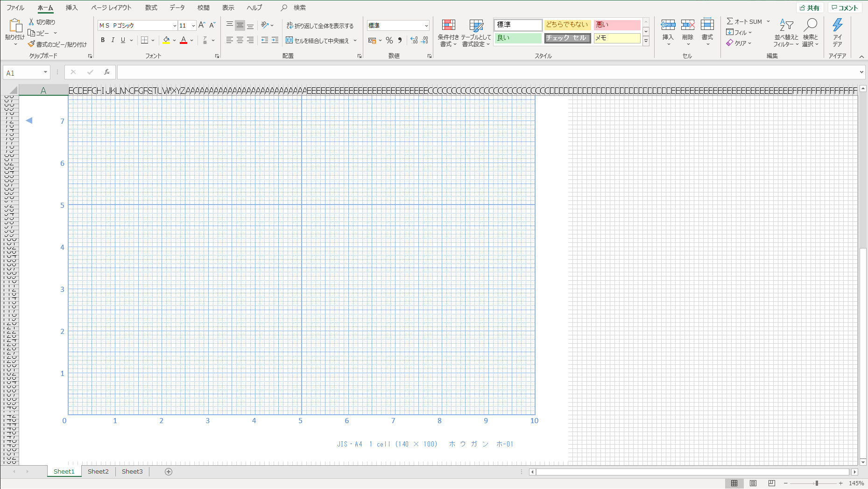The width and height of the screenshot is (868, 489).
Task: Click the Delete cells (削除) icon
Action: [688, 25]
